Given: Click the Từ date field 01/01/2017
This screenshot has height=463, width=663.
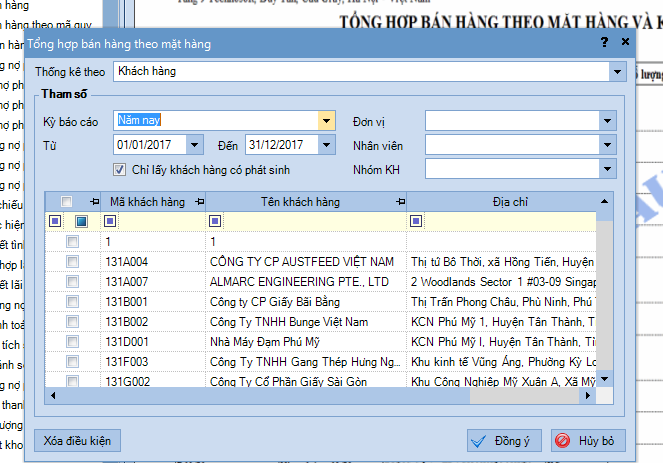Looking at the screenshot, I should click(x=150, y=145).
